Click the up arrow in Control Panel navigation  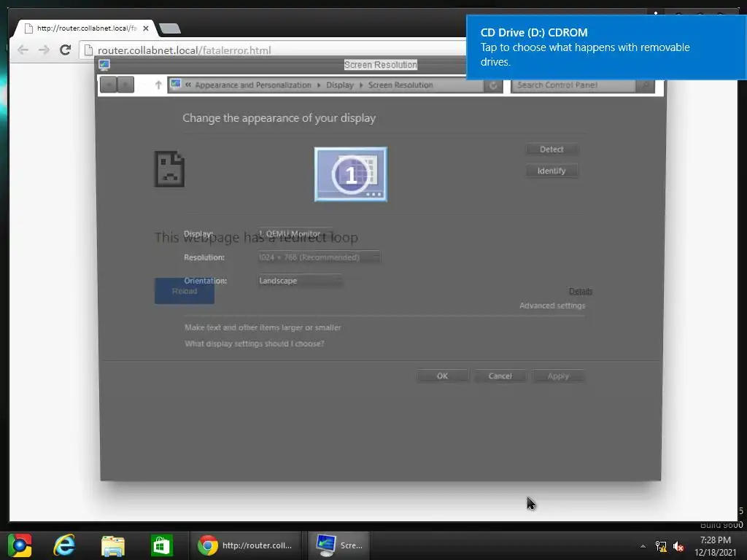158,85
